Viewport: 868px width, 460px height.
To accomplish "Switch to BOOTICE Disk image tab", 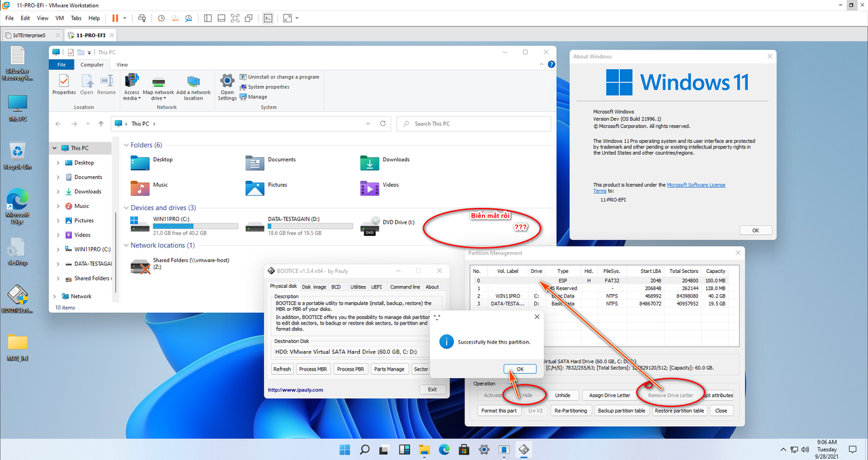I will click(314, 287).
